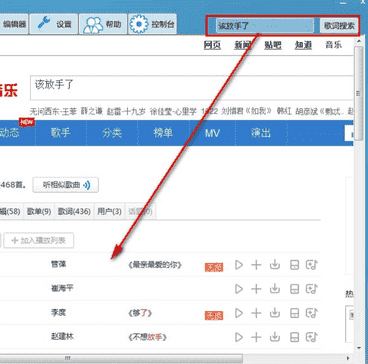The image size is (368, 364).
Task: Open the 贴吧 link
Action: click(x=273, y=45)
